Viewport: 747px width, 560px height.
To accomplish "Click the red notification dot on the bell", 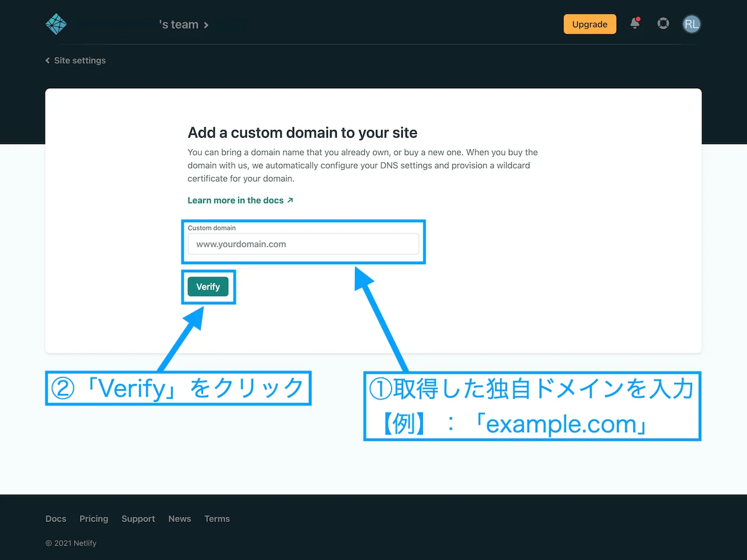I will 639,19.
